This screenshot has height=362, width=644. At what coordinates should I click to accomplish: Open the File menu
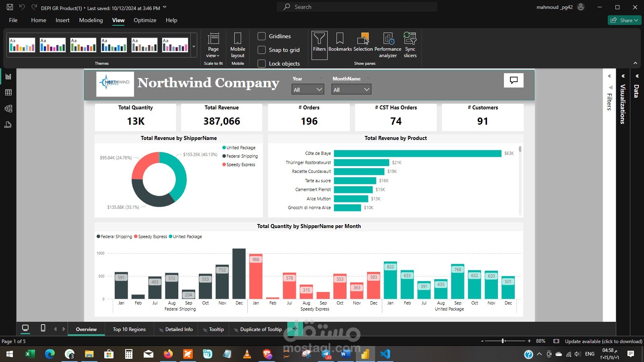tap(13, 20)
